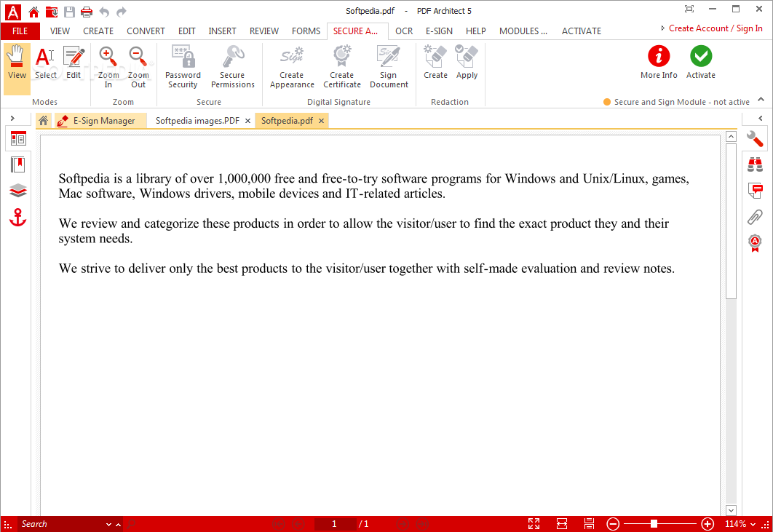Image resolution: width=773 pixels, height=532 pixels.
Task: Switch to the HELP ribbon tab
Action: [476, 31]
